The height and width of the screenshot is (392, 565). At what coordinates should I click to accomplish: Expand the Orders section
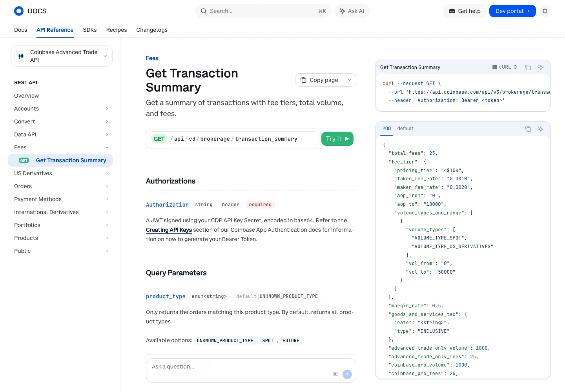tap(62, 186)
